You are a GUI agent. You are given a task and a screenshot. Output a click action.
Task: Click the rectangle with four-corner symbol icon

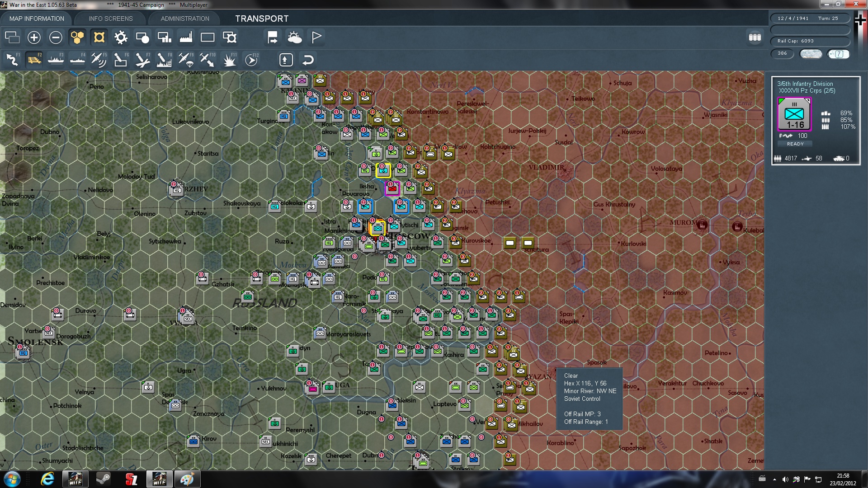[230, 38]
